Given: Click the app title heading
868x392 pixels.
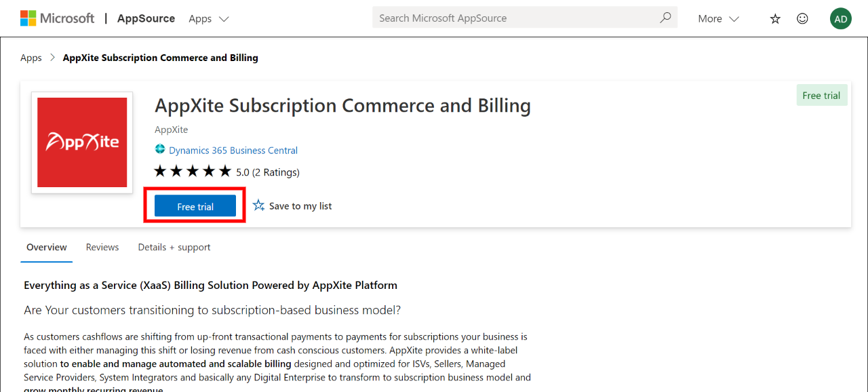Looking at the screenshot, I should 342,106.
